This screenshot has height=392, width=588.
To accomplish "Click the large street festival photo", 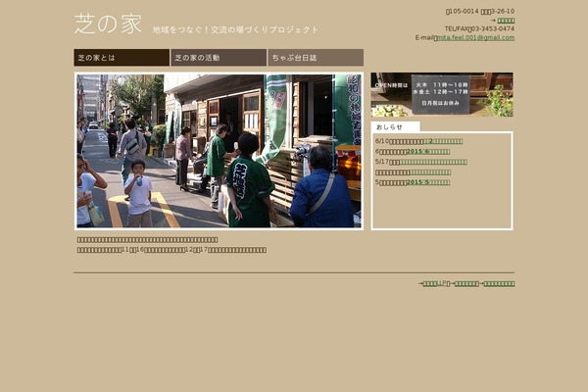I will [x=219, y=151].
